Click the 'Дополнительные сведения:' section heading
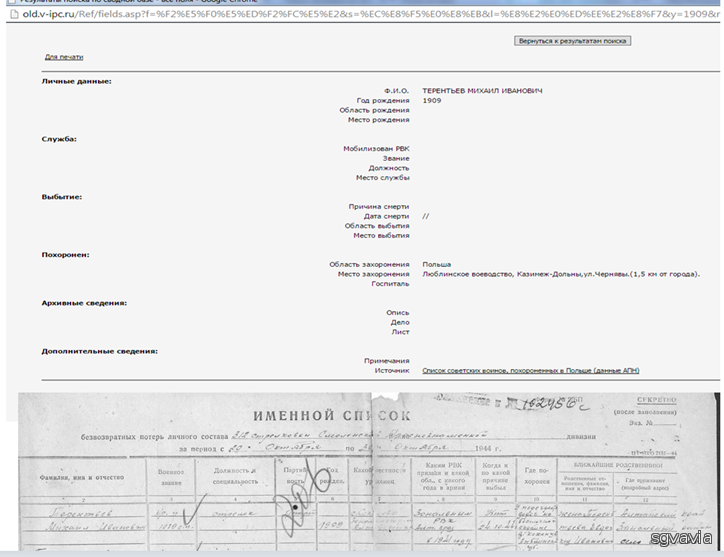Image resolution: width=724 pixels, height=557 pixels. 100,351
